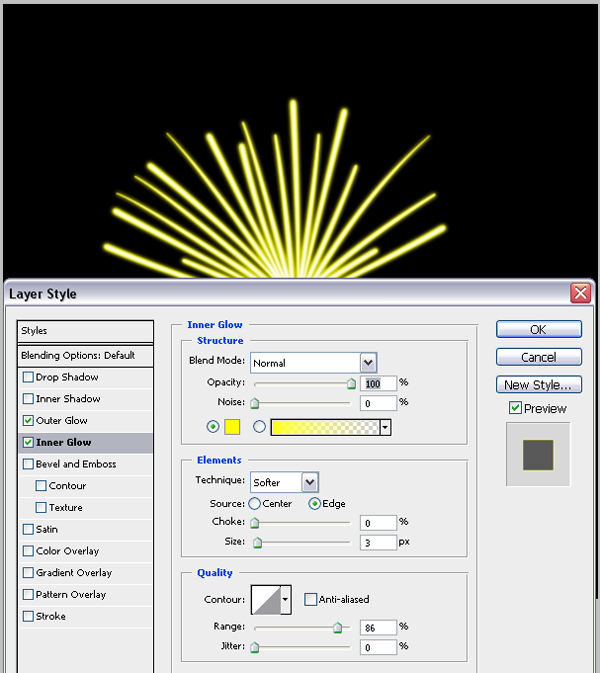Uncheck the Inner Glow checkbox
The image size is (600, 673).
coord(28,442)
